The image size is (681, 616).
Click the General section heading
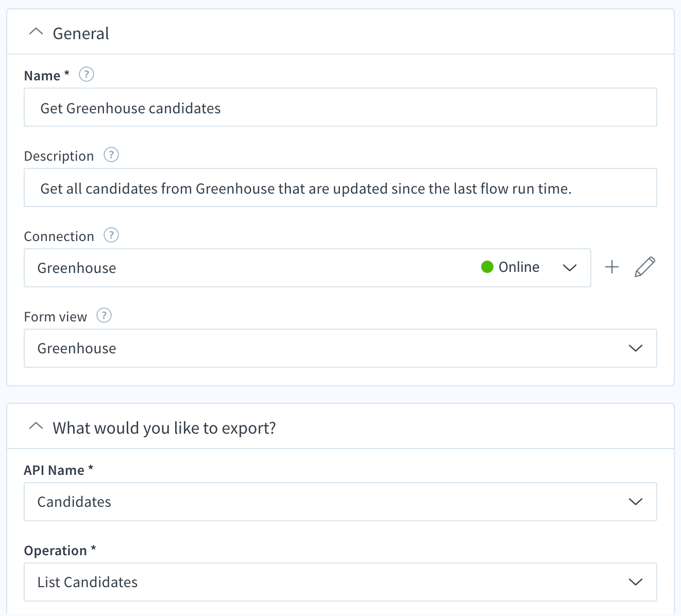[x=81, y=33]
